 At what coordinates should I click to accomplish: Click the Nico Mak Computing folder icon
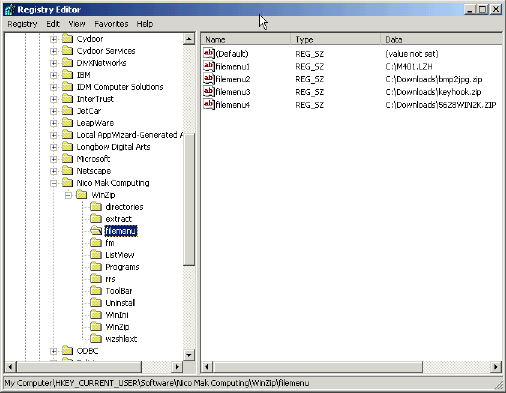pos(67,183)
